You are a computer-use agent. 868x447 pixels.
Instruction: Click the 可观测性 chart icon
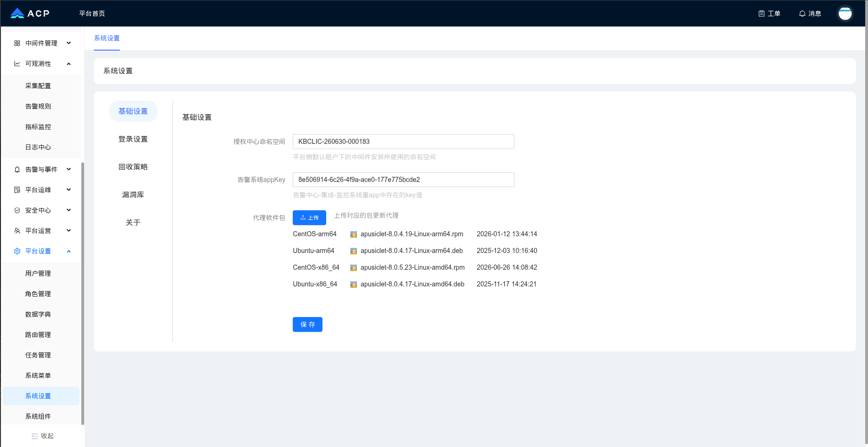[17, 64]
